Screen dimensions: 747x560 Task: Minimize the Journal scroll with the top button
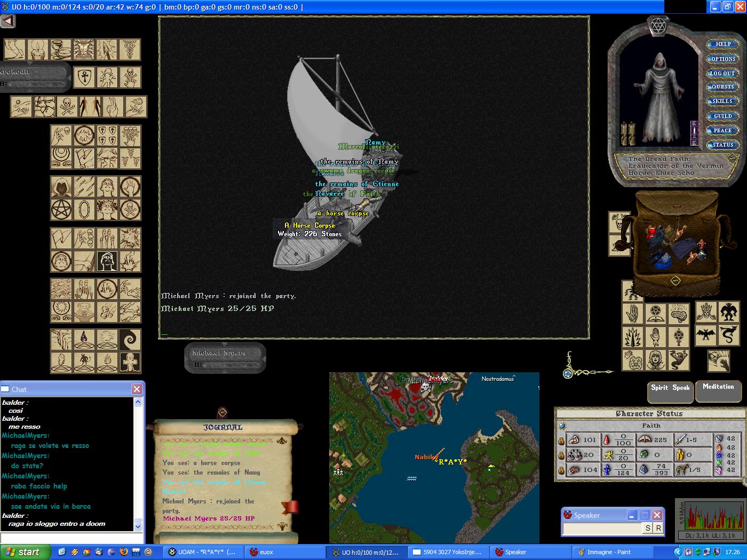pyautogui.click(x=222, y=412)
